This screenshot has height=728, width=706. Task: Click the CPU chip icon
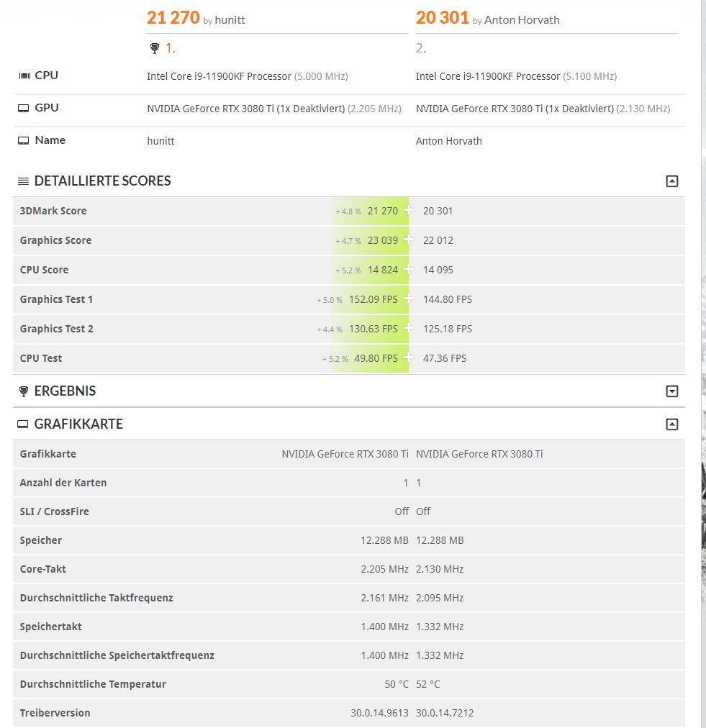tap(24, 76)
